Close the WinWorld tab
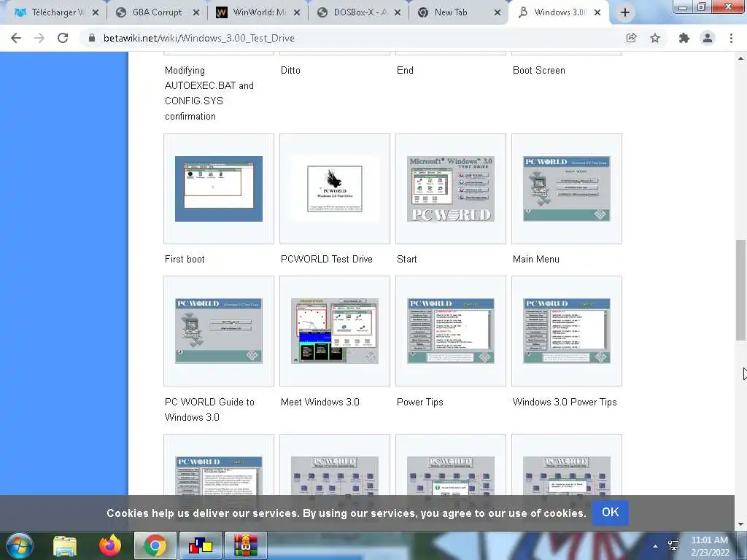This screenshot has width=747, height=560. coord(297,13)
